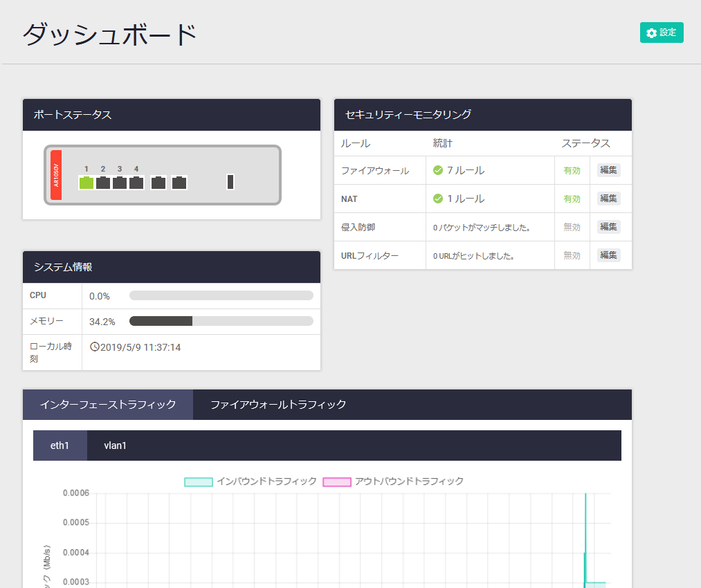The width and height of the screenshot is (701, 588).
Task: Click the 0.0% CPU value
Action: coord(99,296)
